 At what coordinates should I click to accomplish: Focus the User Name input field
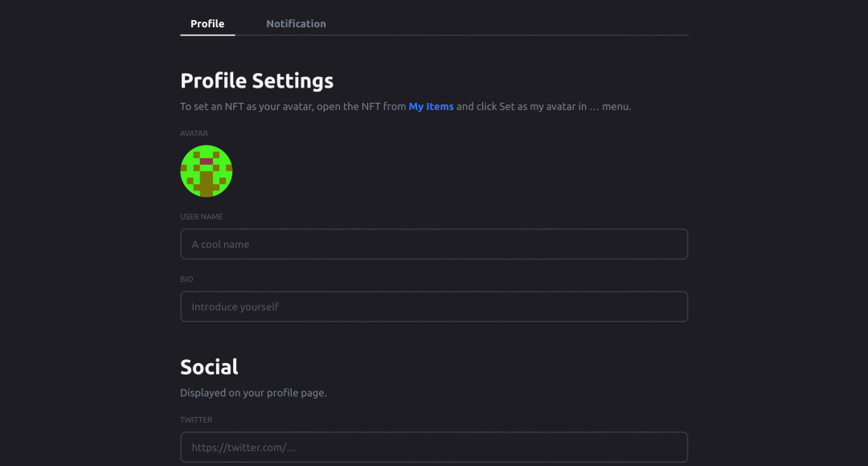tap(434, 244)
